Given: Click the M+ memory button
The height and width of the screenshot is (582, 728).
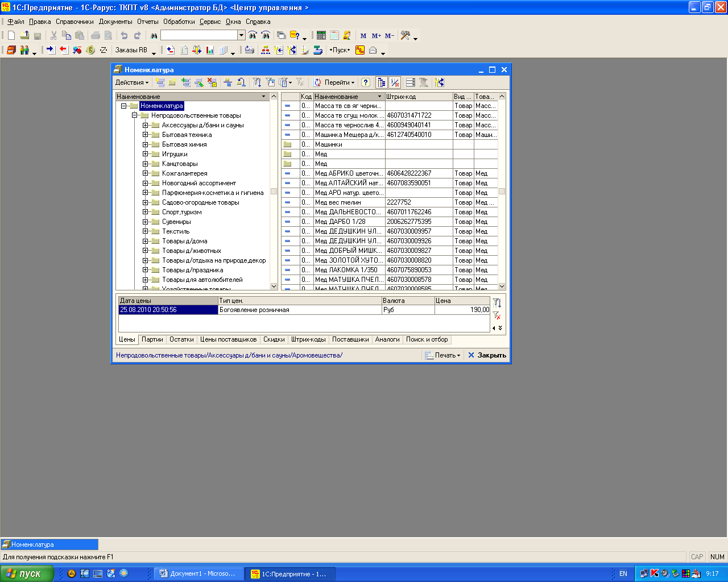Looking at the screenshot, I should pyautogui.click(x=376, y=35).
